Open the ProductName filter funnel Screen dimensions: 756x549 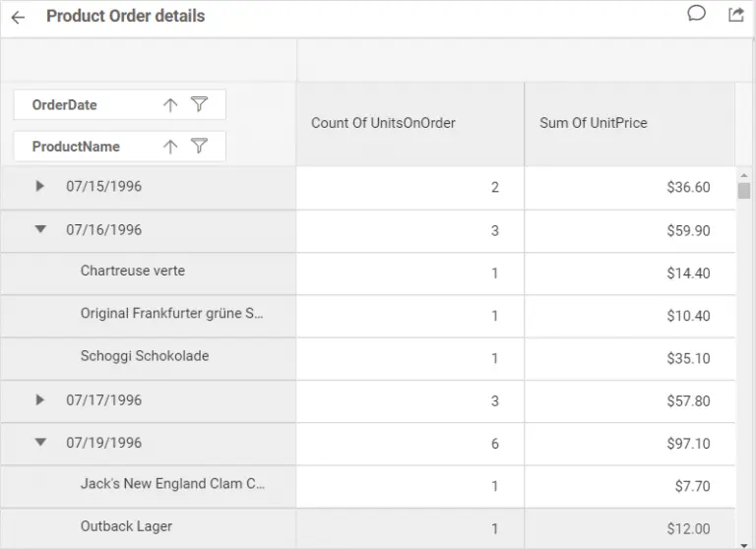click(199, 146)
